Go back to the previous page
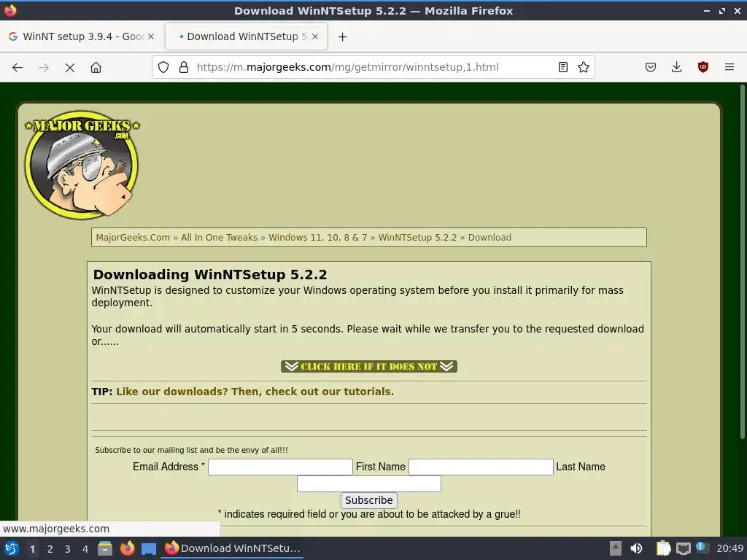Screen dimensions: 747x560 point(18,68)
